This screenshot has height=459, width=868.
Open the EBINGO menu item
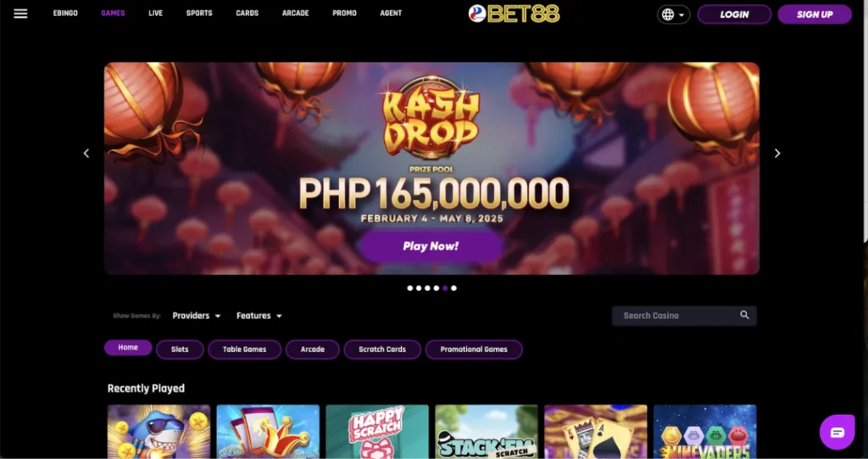pyautogui.click(x=65, y=14)
